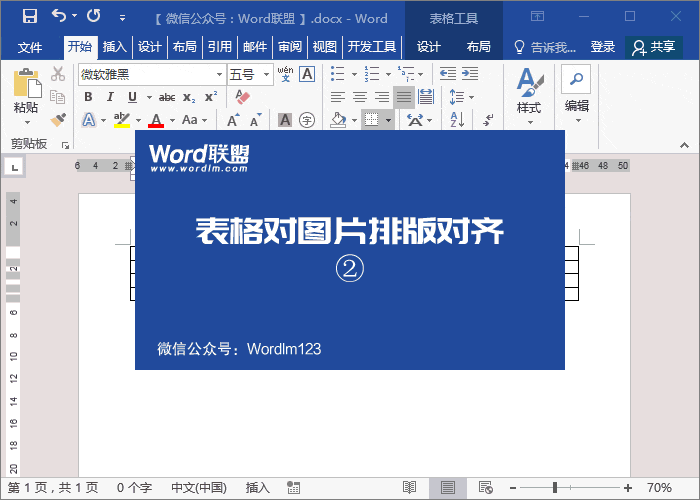Image resolution: width=700 pixels, height=500 pixels.
Task: Click the 告诉我 search box
Action: click(x=546, y=47)
